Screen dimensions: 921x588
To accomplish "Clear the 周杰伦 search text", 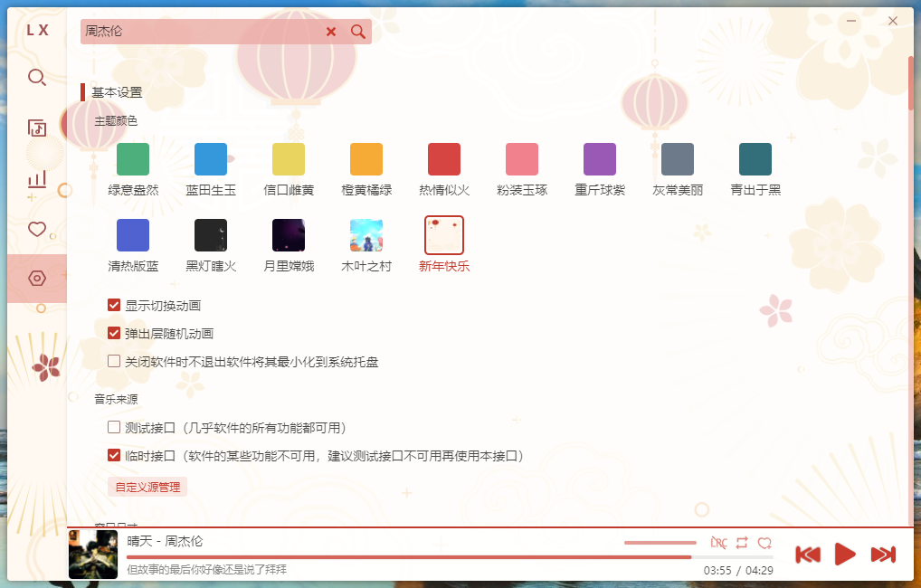I will 331,31.
